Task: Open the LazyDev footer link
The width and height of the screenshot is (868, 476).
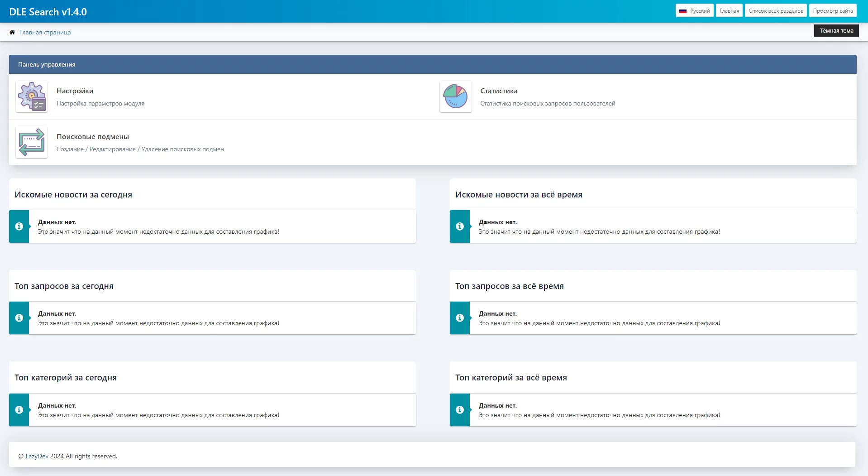Action: pos(37,456)
